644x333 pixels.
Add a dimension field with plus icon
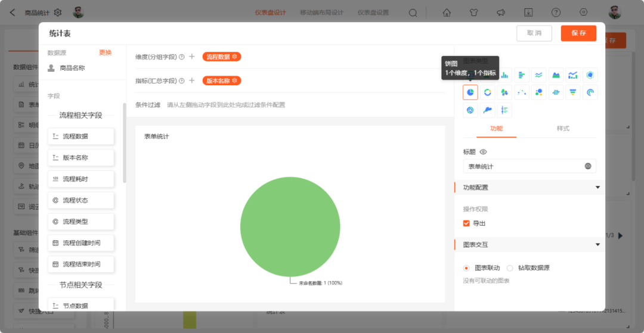(x=191, y=57)
